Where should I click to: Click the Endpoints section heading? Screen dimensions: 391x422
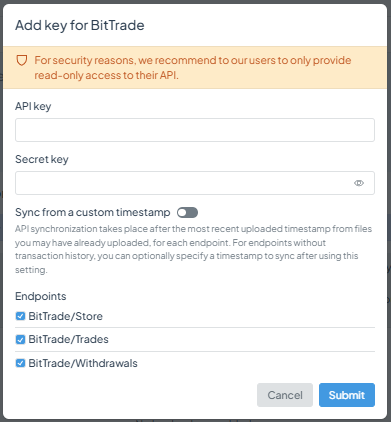41,296
